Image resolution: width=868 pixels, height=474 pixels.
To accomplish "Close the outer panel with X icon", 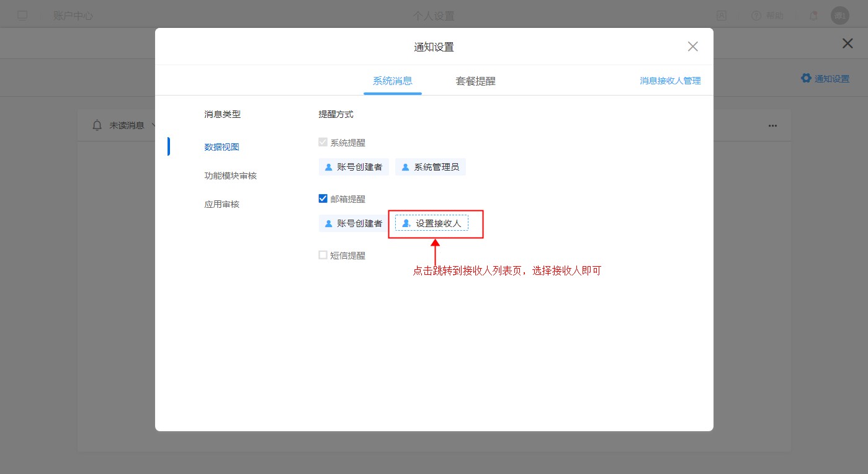I will (x=847, y=43).
